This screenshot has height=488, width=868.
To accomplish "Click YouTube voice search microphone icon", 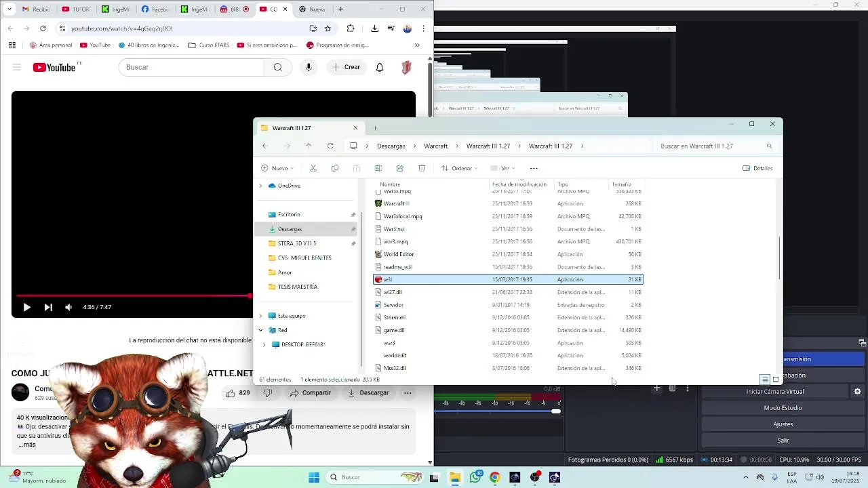I will pyautogui.click(x=309, y=67).
